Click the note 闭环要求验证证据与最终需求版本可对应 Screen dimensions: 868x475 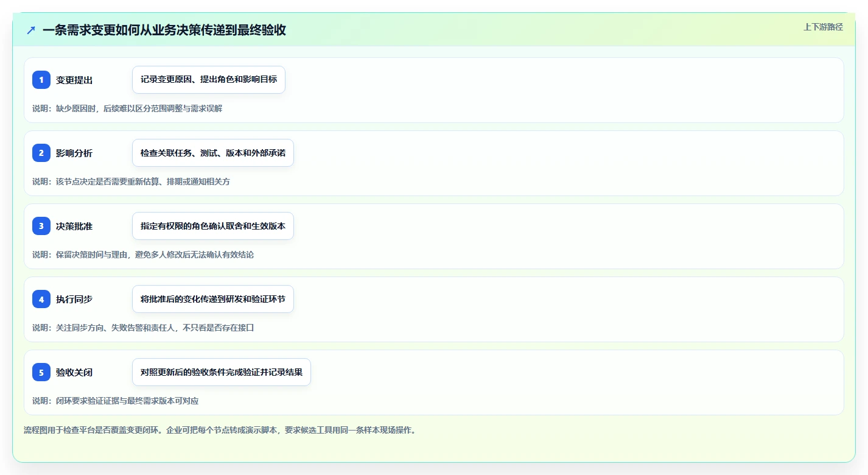point(116,401)
